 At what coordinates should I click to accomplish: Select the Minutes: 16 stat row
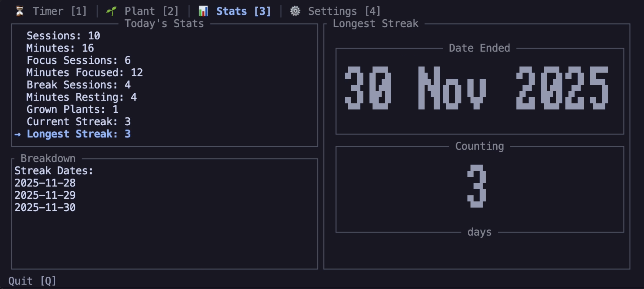[60, 48]
